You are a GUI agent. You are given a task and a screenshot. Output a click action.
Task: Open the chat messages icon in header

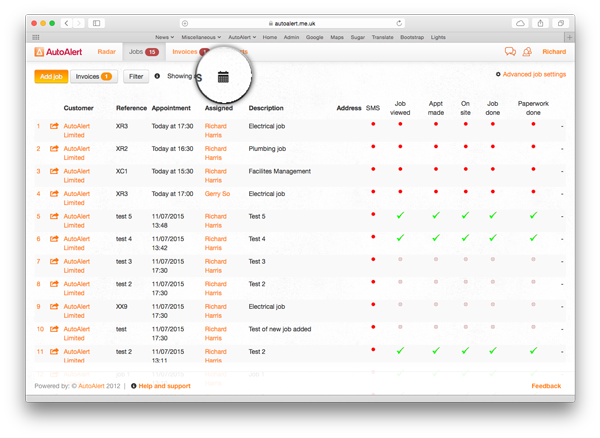coord(510,51)
